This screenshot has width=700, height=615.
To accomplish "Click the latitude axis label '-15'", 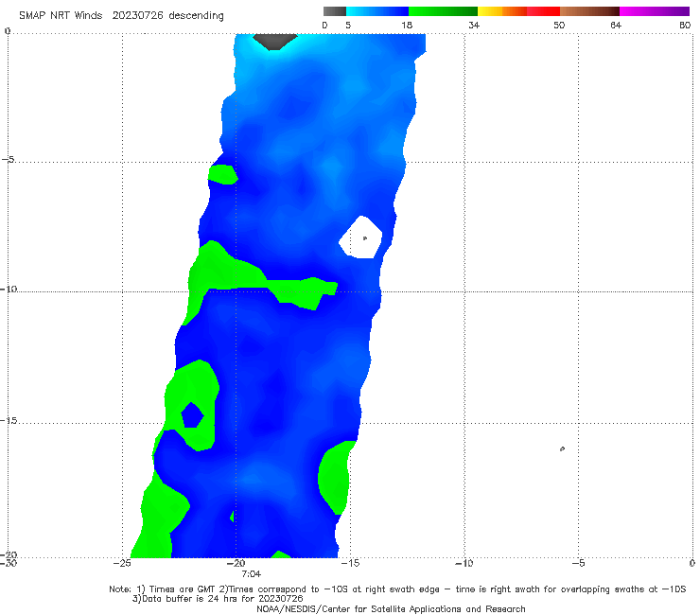I will [x=9, y=421].
